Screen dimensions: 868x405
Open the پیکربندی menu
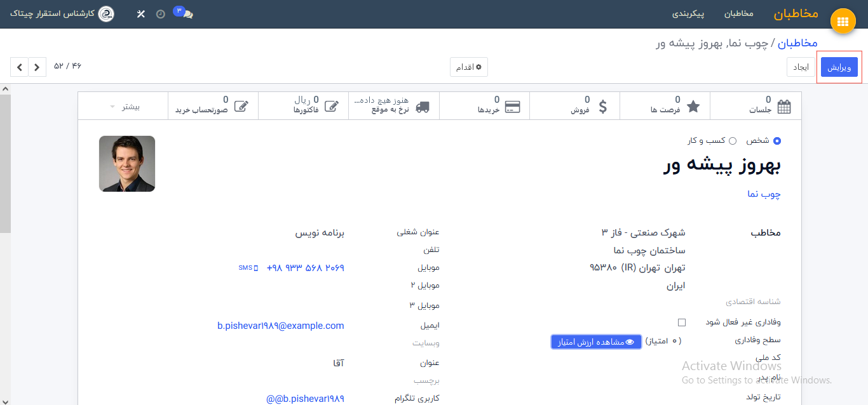[x=688, y=14]
